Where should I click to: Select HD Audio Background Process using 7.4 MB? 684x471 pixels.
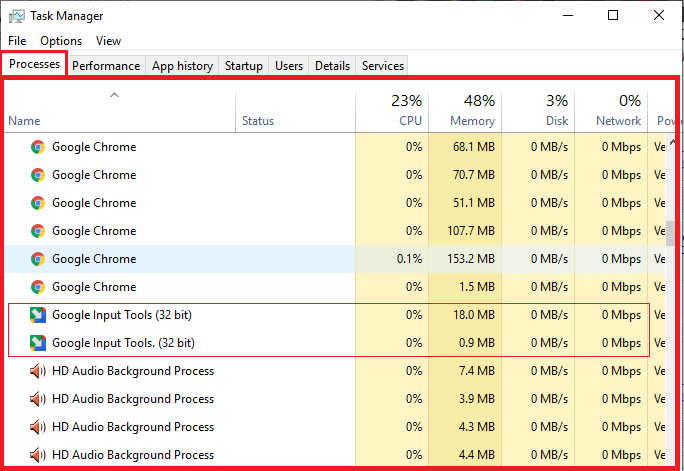coord(335,371)
